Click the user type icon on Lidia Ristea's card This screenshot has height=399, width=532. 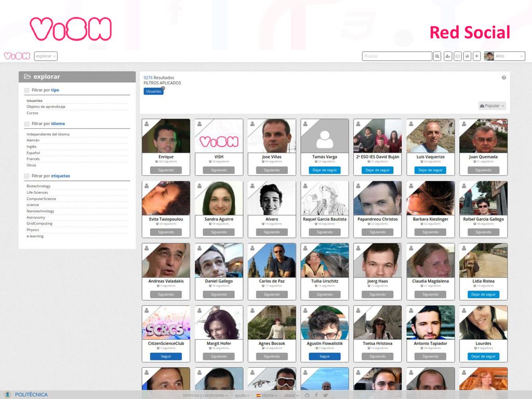pyautogui.click(x=464, y=248)
